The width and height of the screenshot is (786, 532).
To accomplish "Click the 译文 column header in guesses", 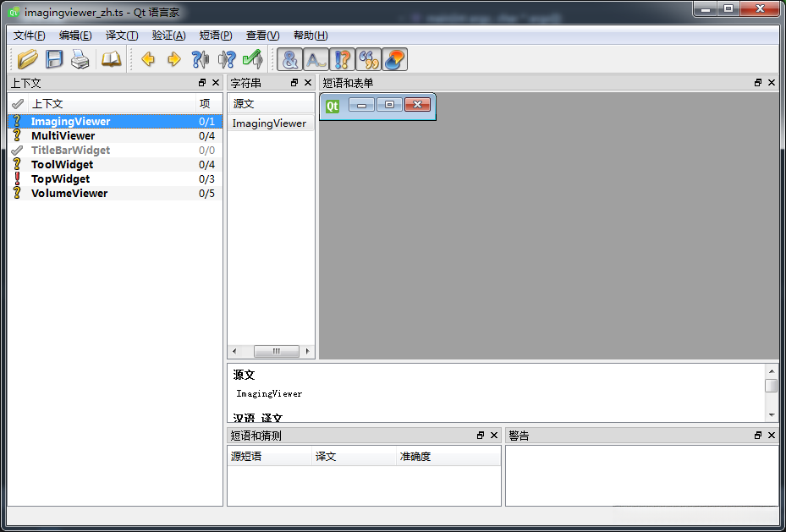I will [x=354, y=457].
